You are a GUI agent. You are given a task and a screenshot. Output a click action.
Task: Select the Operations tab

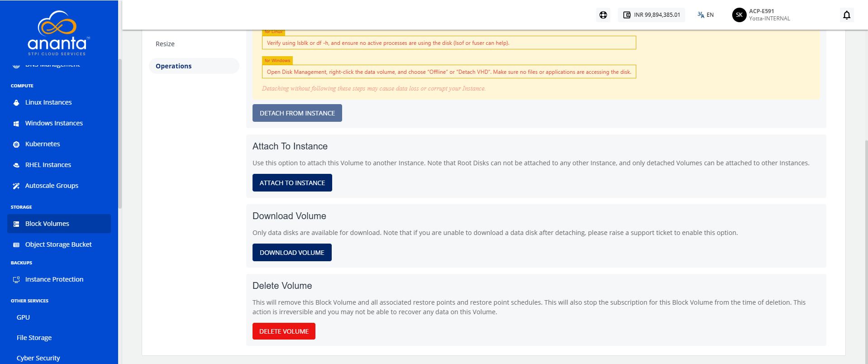[x=194, y=66]
